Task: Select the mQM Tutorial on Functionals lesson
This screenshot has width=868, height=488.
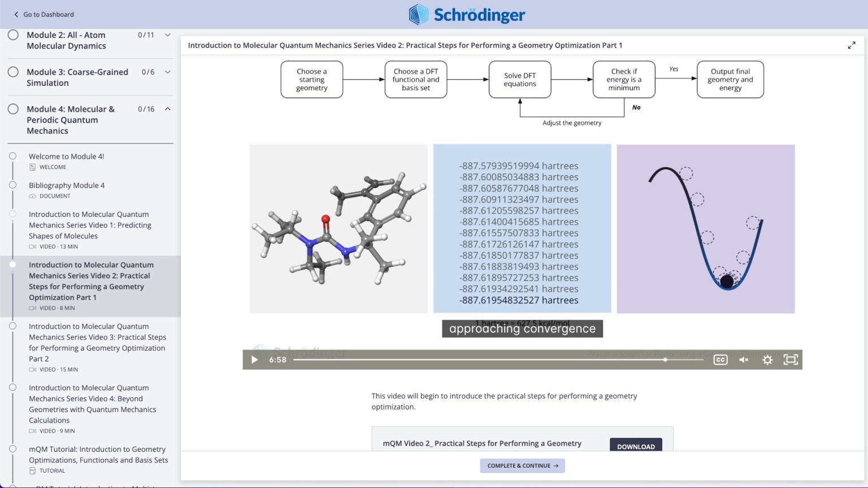Action: [x=98, y=455]
